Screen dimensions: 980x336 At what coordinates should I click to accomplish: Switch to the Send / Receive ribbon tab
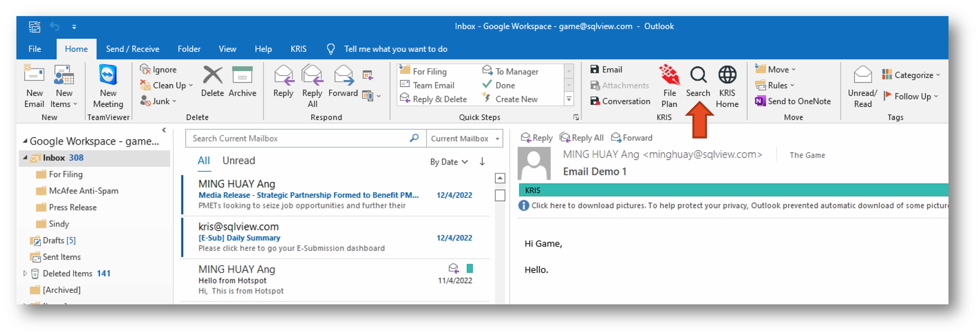coord(132,49)
